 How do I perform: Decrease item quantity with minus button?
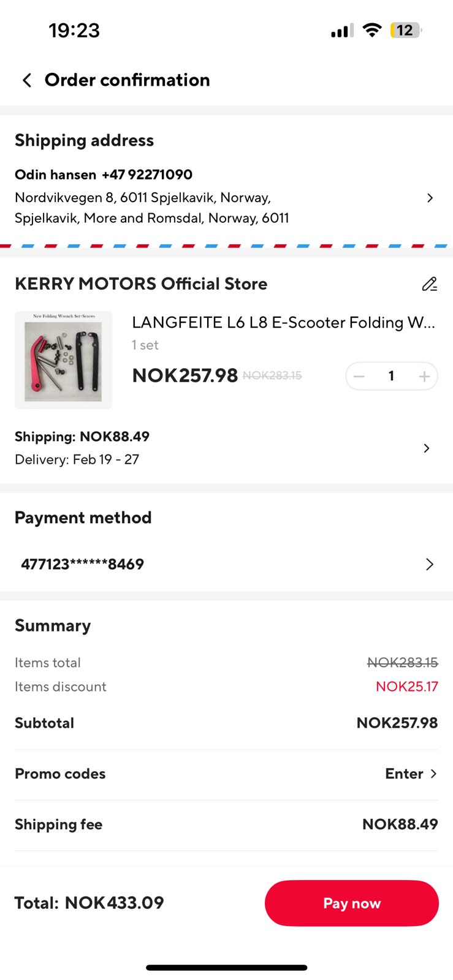(359, 376)
